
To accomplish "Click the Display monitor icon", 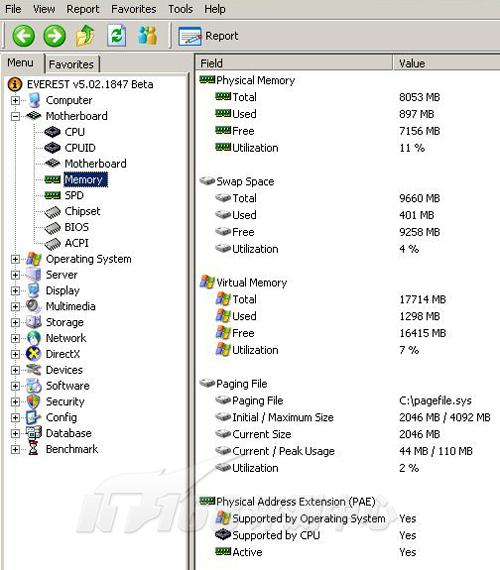I will (x=34, y=290).
